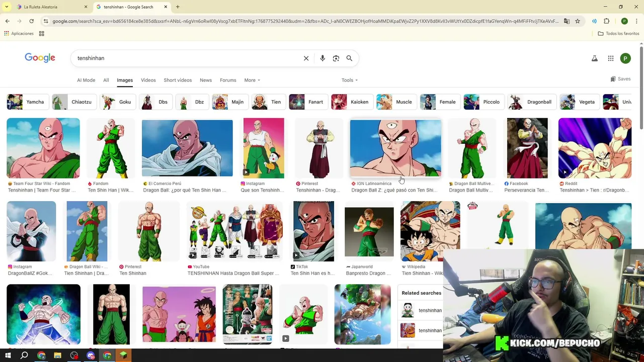Open File Explorer from the taskbar
Screen dimensions: 644x362
58,356
